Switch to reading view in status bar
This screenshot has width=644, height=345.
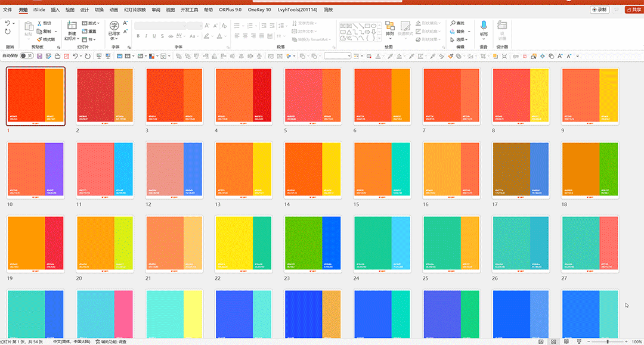coord(566,341)
